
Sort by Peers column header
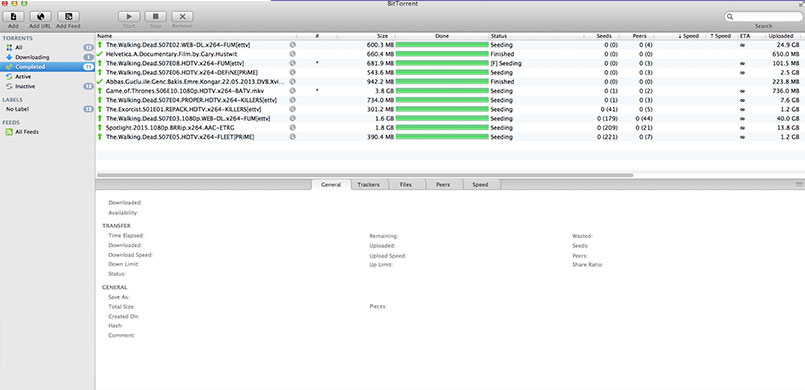pyautogui.click(x=636, y=36)
